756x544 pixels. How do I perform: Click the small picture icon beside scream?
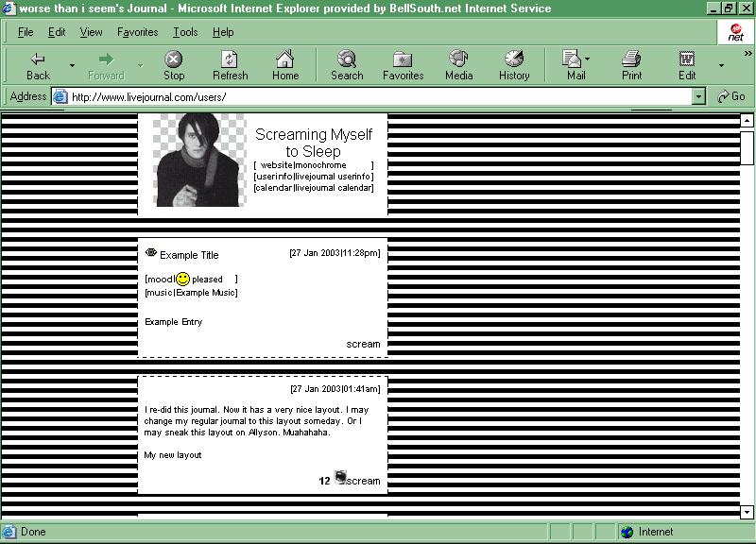(340, 477)
